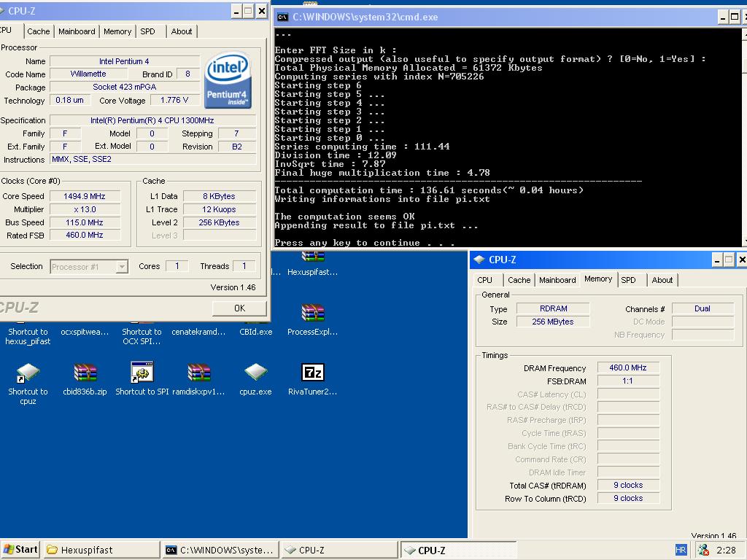Maximize the cmd.exe window

tap(735, 17)
